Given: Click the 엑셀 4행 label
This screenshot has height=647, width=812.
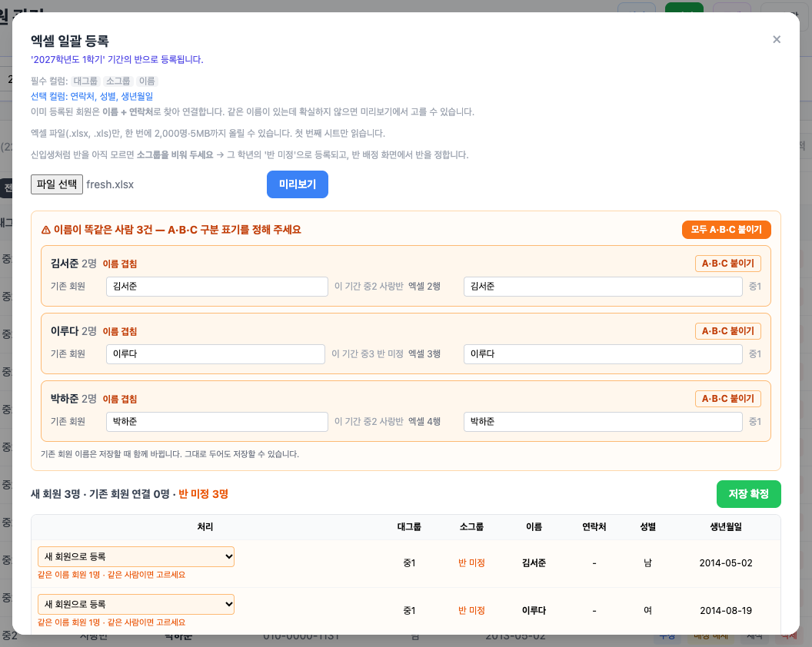Looking at the screenshot, I should tap(424, 422).
